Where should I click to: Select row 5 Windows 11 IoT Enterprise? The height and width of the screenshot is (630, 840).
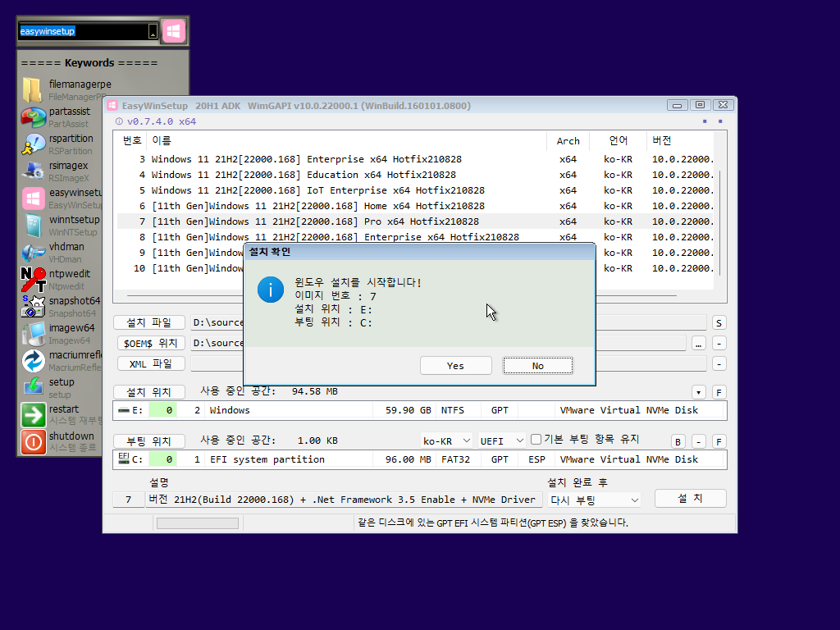[x=415, y=190]
